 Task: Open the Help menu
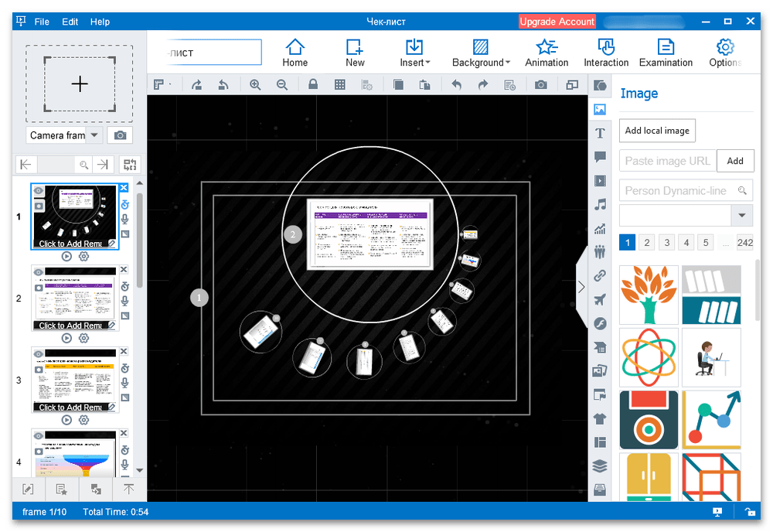[x=100, y=22]
